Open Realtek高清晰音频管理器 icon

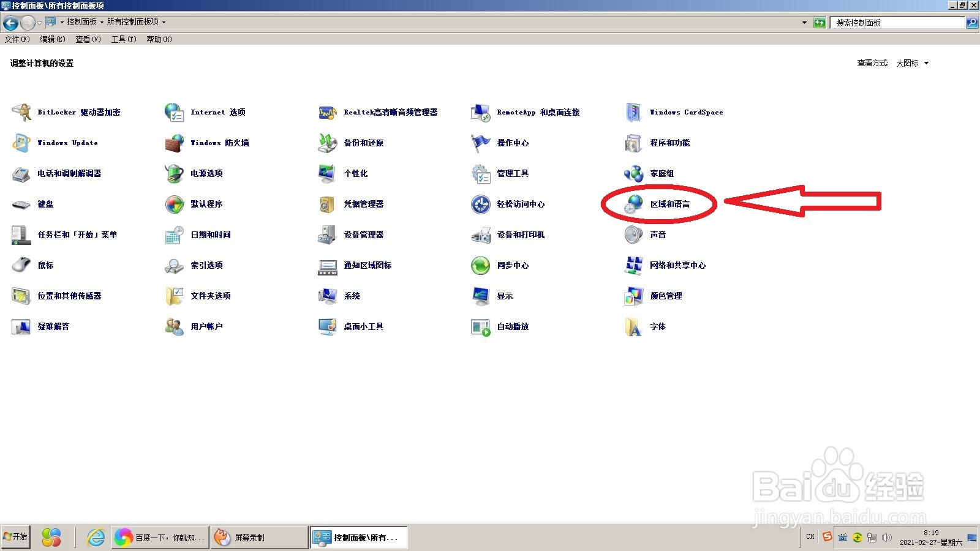click(328, 112)
